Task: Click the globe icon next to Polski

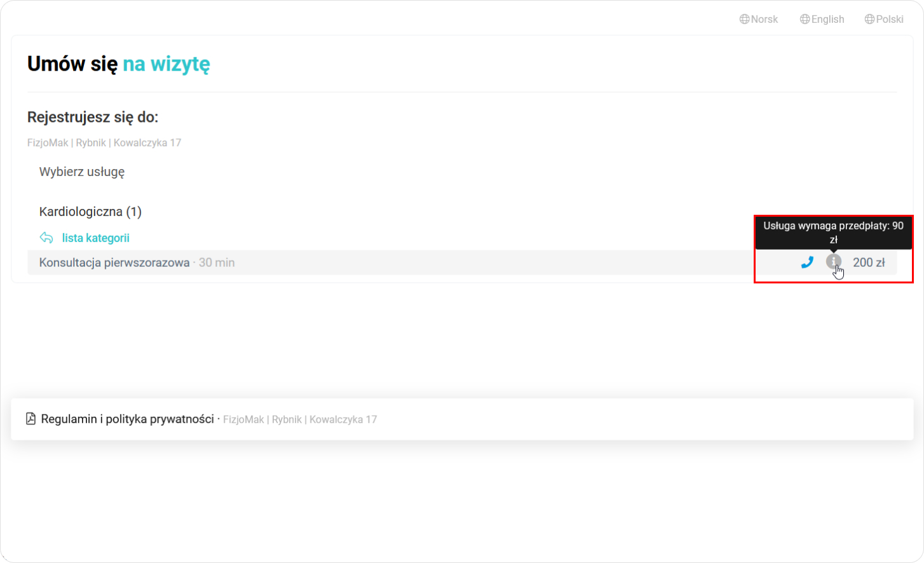Action: (x=869, y=19)
